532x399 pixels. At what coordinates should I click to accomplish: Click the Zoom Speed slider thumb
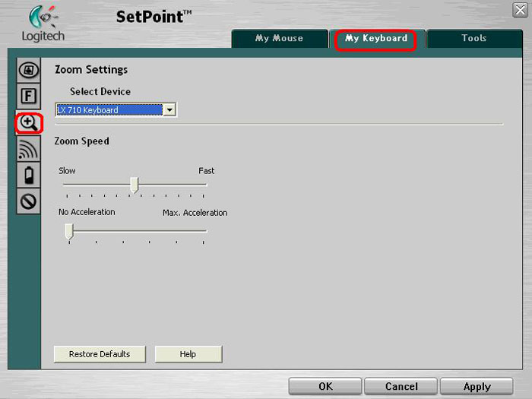pyautogui.click(x=135, y=185)
